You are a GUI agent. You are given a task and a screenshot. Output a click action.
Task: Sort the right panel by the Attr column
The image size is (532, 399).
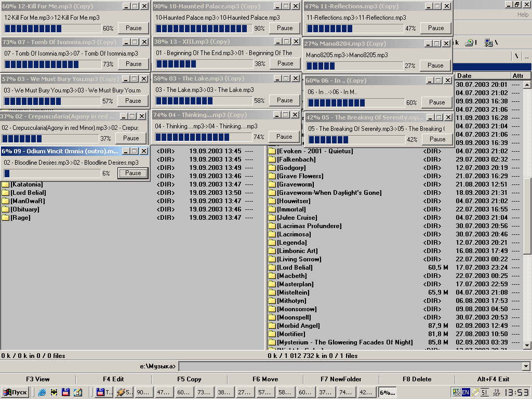pyautogui.click(x=518, y=76)
